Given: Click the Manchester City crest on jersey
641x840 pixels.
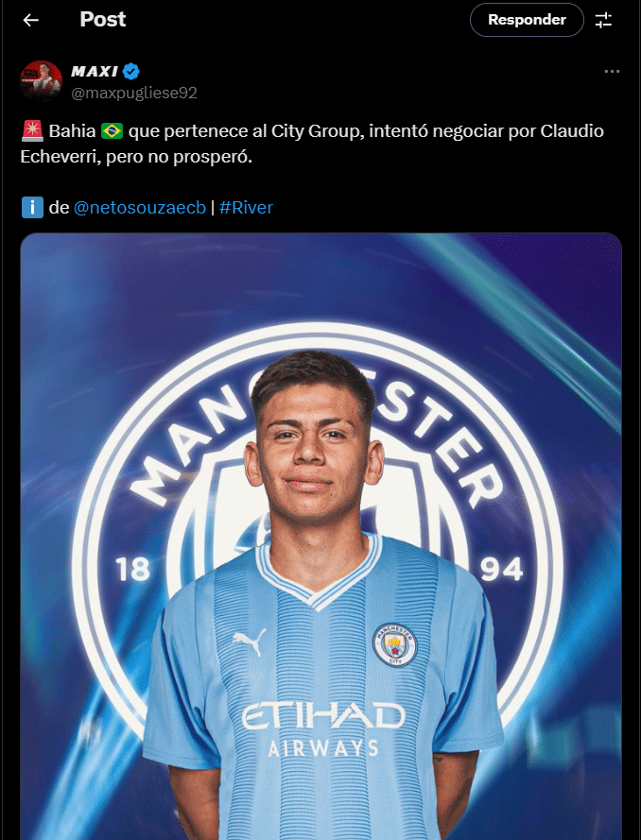Looking at the screenshot, I should 395,644.
